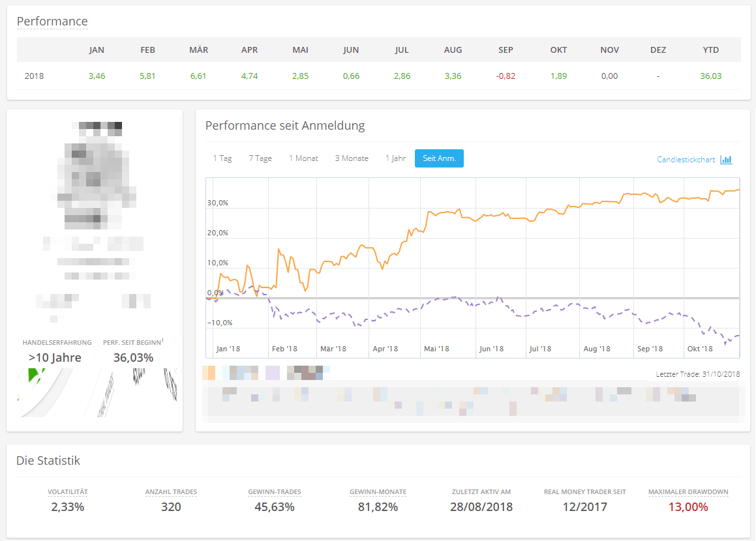Click the Performance seit Anmeldung heading

click(x=285, y=126)
